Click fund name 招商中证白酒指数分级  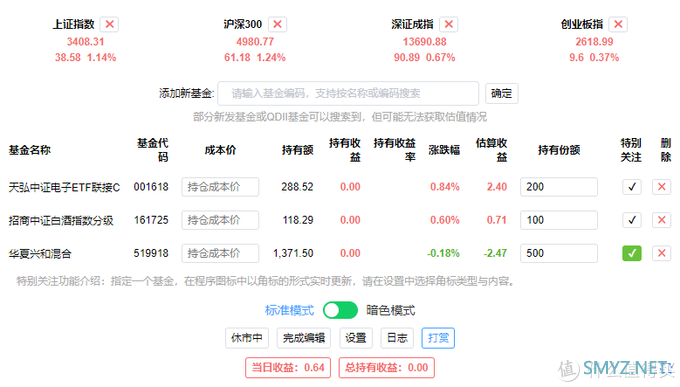pyautogui.click(x=61, y=220)
